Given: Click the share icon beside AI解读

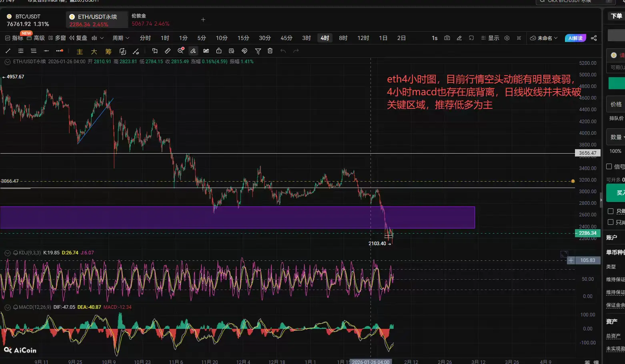Looking at the screenshot, I should (594, 38).
